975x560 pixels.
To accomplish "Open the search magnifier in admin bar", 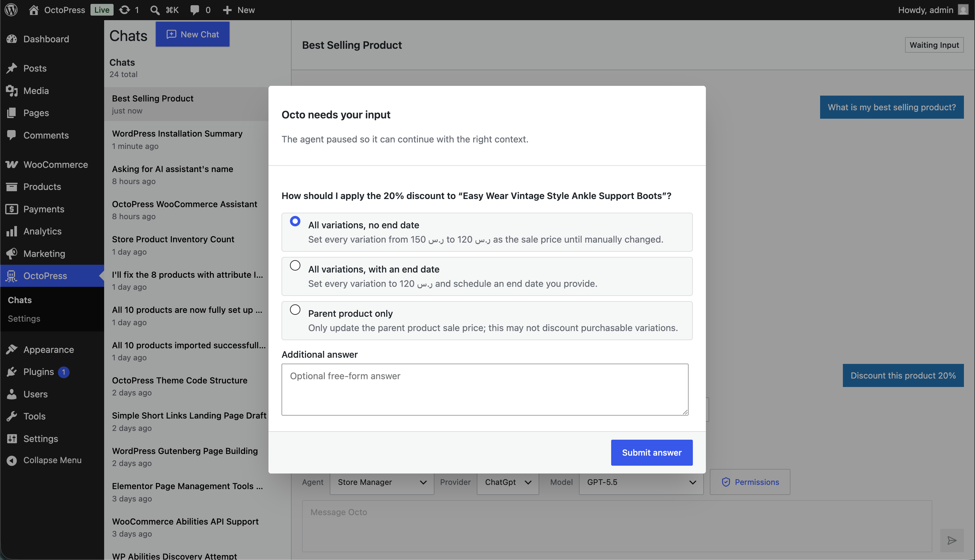I will (x=155, y=10).
